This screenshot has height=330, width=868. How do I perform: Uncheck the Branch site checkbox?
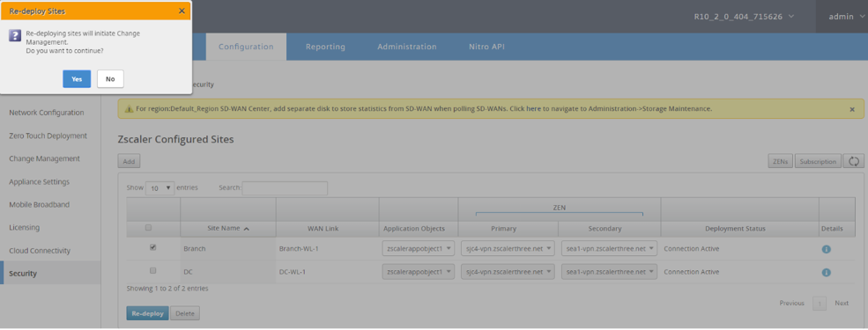click(x=152, y=247)
